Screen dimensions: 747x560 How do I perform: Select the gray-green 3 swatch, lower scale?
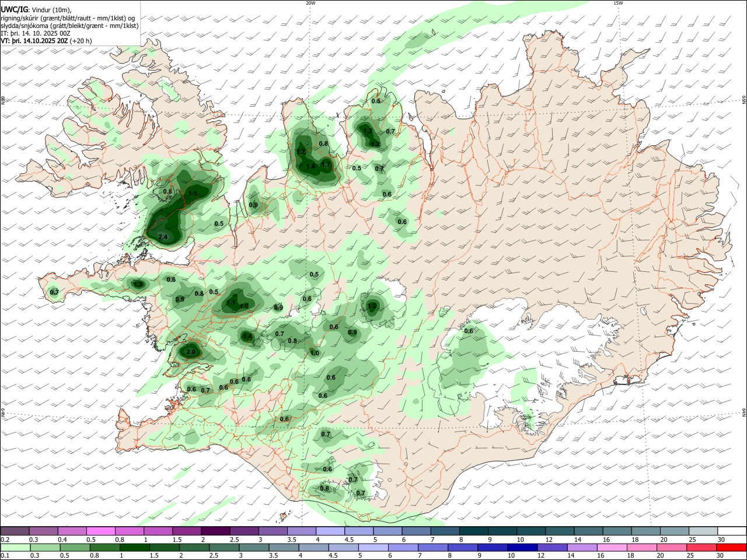(x=254, y=547)
